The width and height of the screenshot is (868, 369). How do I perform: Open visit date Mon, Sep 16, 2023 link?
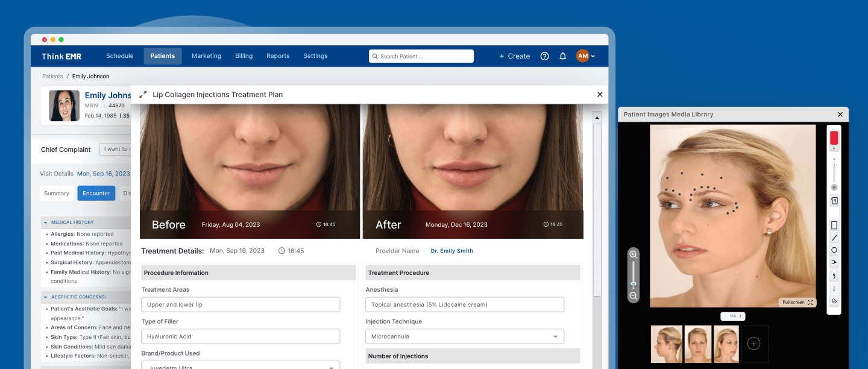click(103, 174)
